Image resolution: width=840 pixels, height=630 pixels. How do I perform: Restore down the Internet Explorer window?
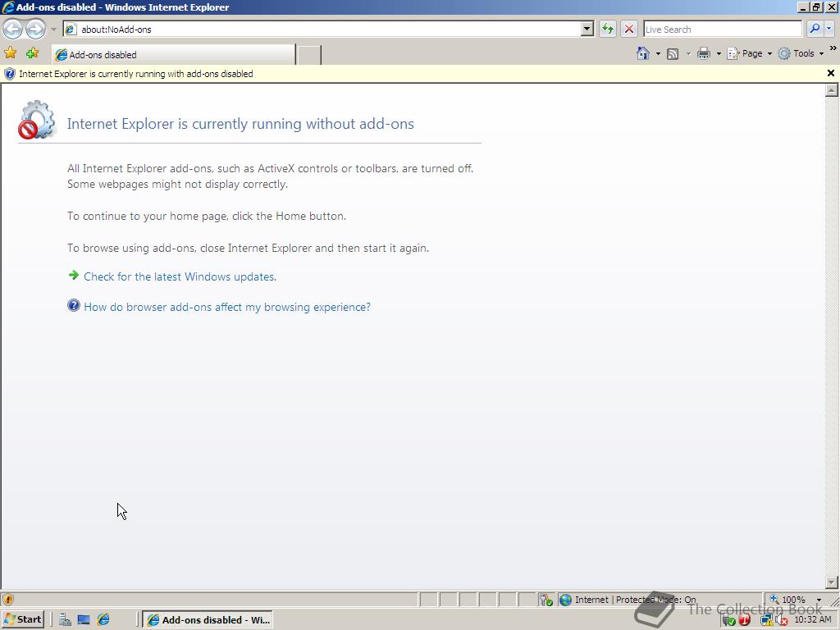point(816,7)
